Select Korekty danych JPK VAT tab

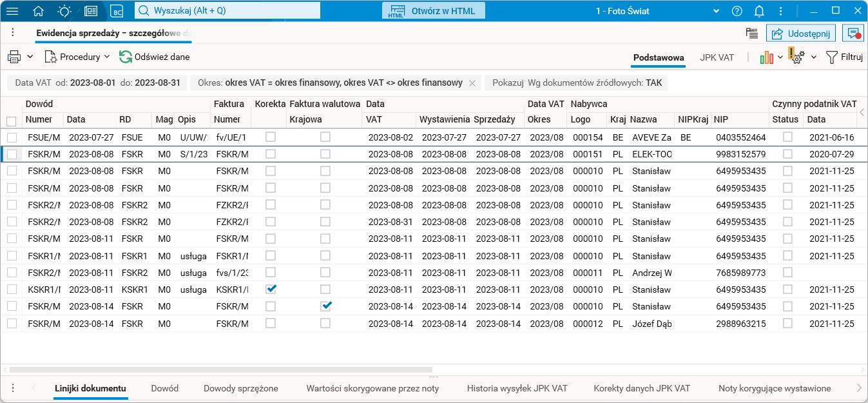(642, 388)
